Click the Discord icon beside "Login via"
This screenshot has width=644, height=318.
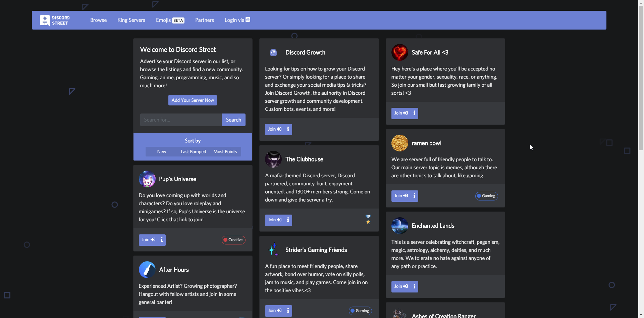(248, 20)
